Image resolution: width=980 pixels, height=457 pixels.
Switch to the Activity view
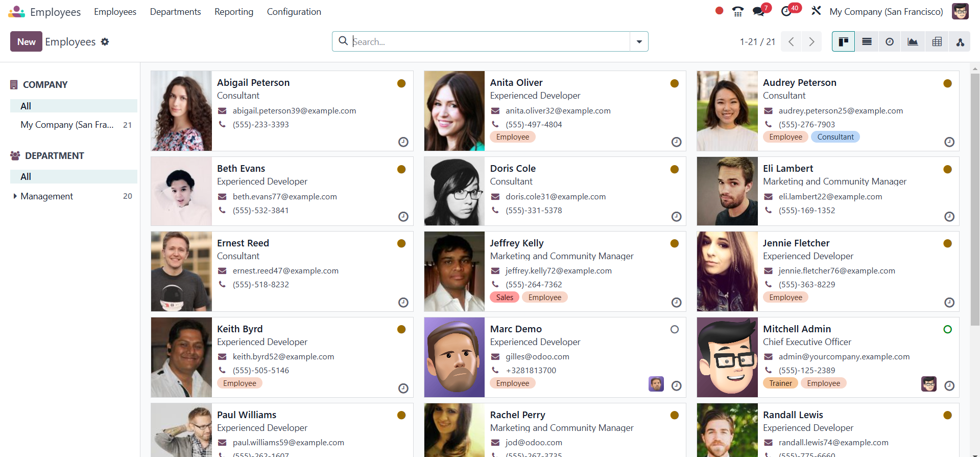click(x=890, y=41)
